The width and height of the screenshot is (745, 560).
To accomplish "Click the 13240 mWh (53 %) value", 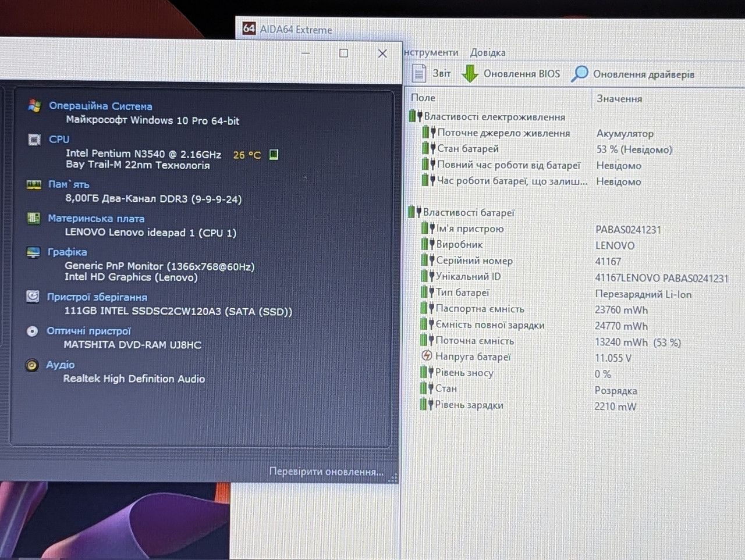I will coord(638,343).
